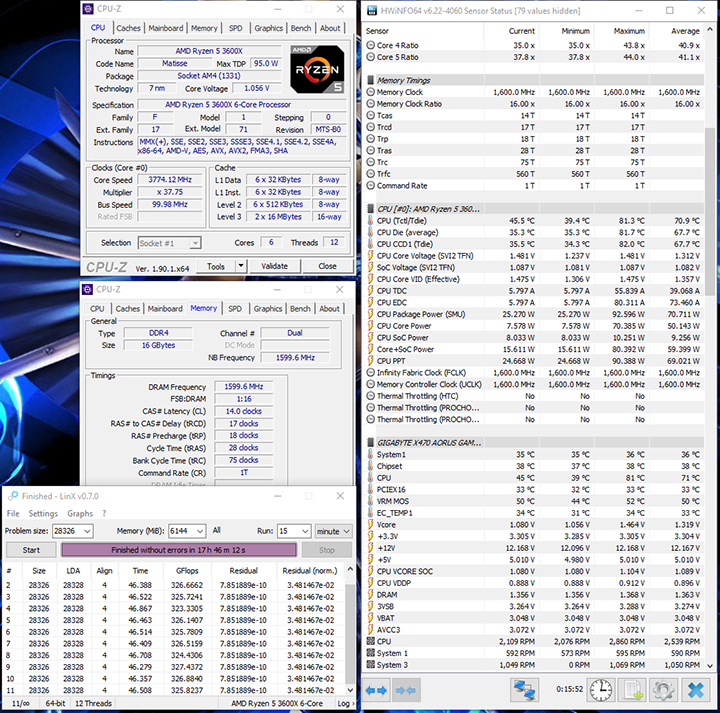Click the AMD Ryzen 5 logo image
The image size is (720, 713).
point(316,68)
